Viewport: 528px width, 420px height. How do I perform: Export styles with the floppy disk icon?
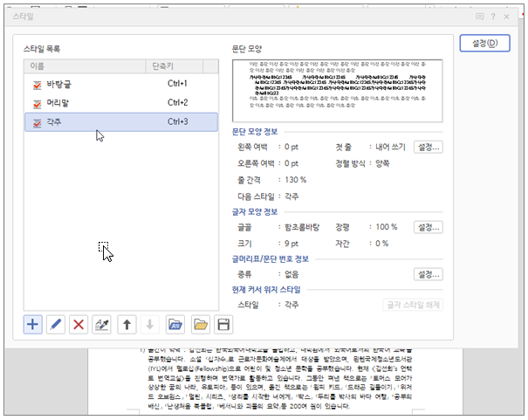pyautogui.click(x=223, y=325)
